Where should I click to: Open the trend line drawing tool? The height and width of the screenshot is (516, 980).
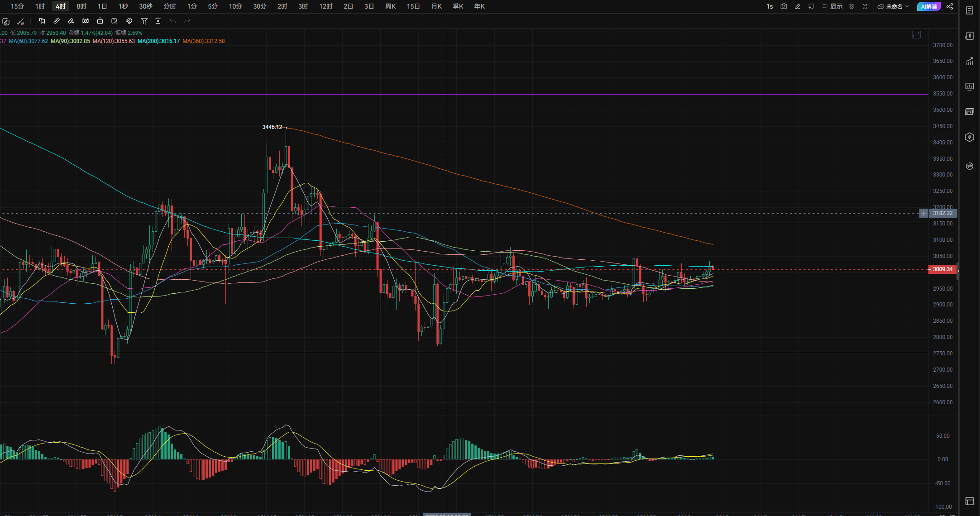[20, 21]
